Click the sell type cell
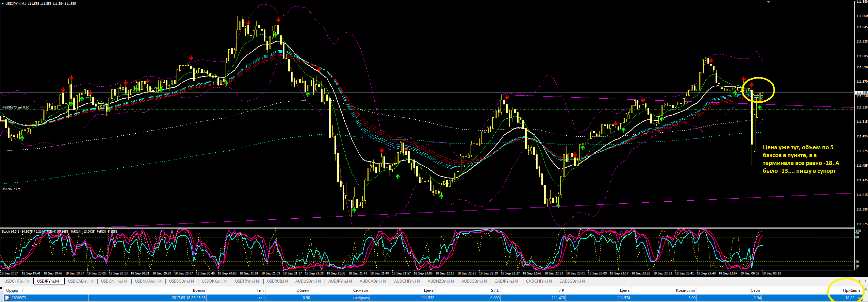 261,298
